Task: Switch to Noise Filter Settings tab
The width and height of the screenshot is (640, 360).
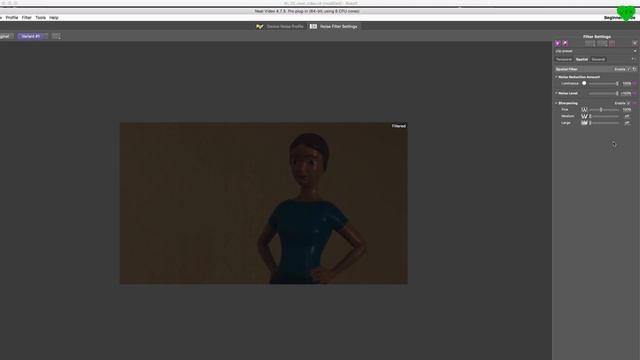Action: tap(338, 27)
